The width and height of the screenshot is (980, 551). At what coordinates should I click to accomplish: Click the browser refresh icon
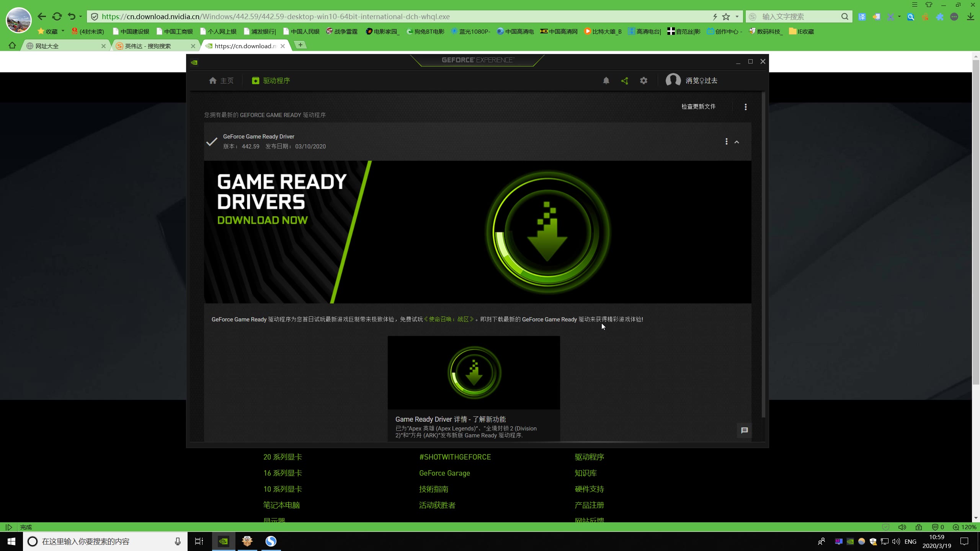click(57, 16)
